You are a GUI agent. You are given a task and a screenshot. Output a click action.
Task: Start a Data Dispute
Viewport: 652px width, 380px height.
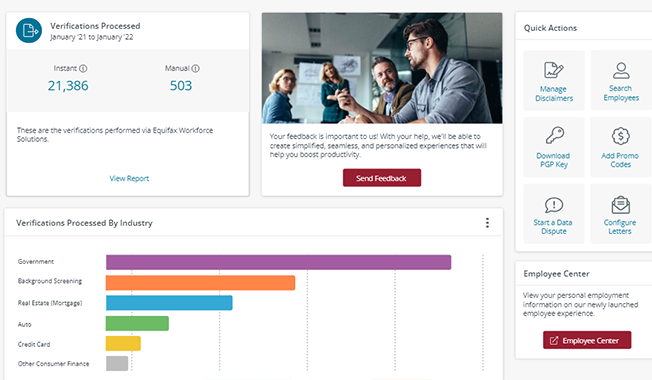click(x=554, y=214)
